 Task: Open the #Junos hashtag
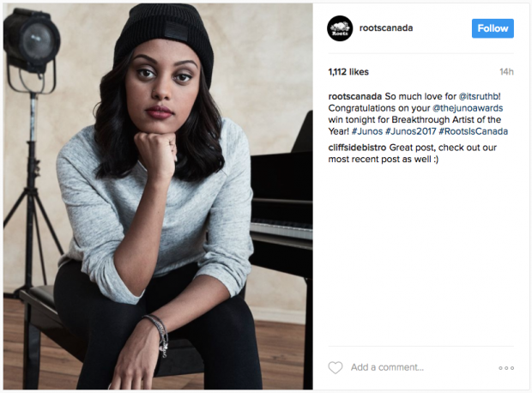coord(367,131)
